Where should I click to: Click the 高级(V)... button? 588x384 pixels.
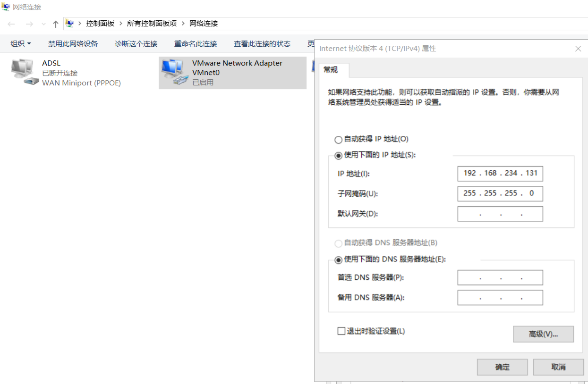pyautogui.click(x=543, y=334)
